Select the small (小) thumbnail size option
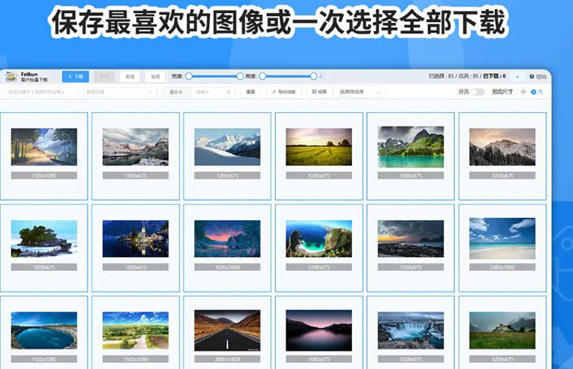Image resolution: width=573 pixels, height=369 pixels. click(x=523, y=92)
